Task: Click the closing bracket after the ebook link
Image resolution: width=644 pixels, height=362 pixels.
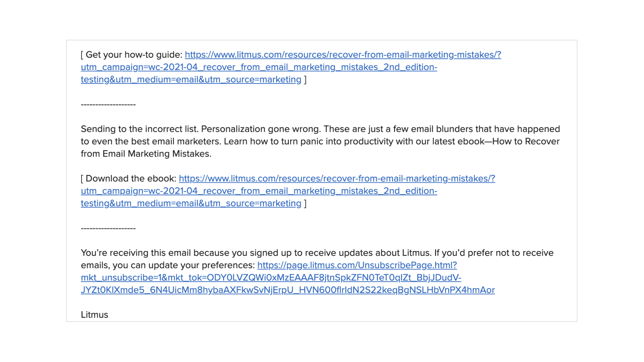Action: (305, 203)
